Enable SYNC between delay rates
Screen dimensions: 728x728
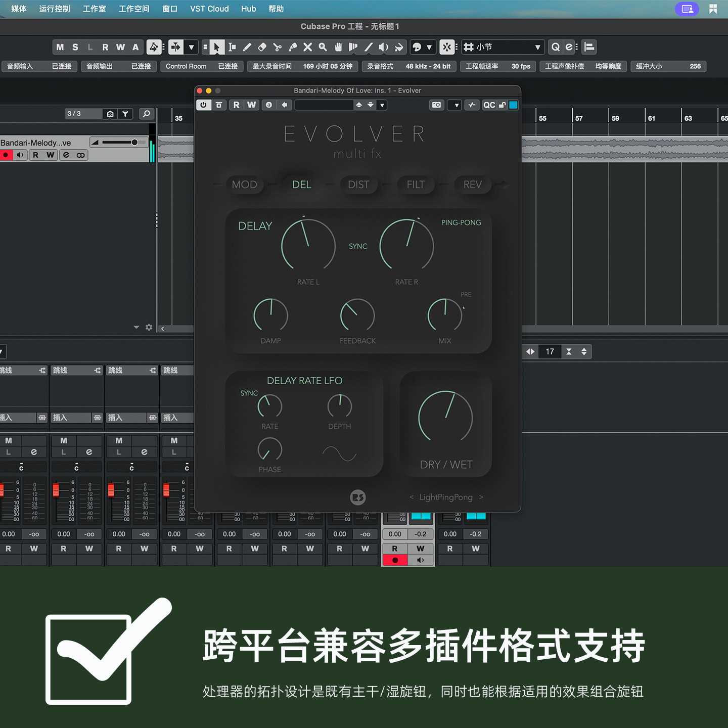click(x=358, y=246)
